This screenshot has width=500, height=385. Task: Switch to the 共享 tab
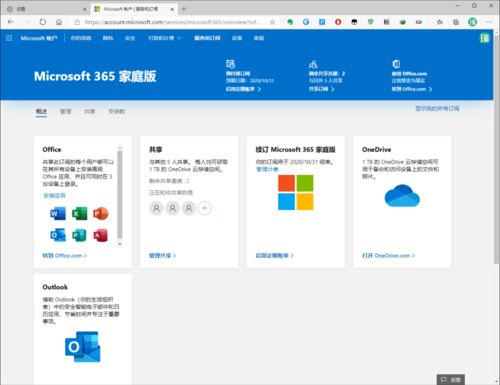[x=90, y=111]
